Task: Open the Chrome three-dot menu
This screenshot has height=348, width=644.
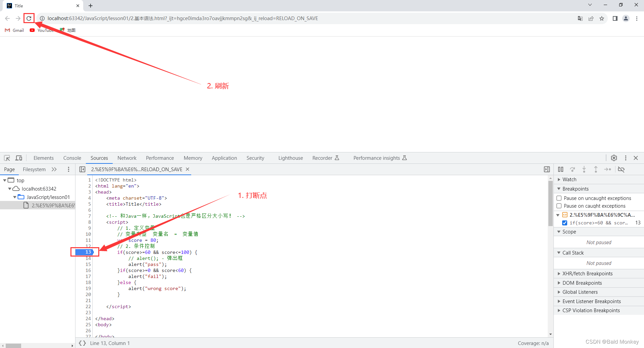Action: [x=637, y=18]
